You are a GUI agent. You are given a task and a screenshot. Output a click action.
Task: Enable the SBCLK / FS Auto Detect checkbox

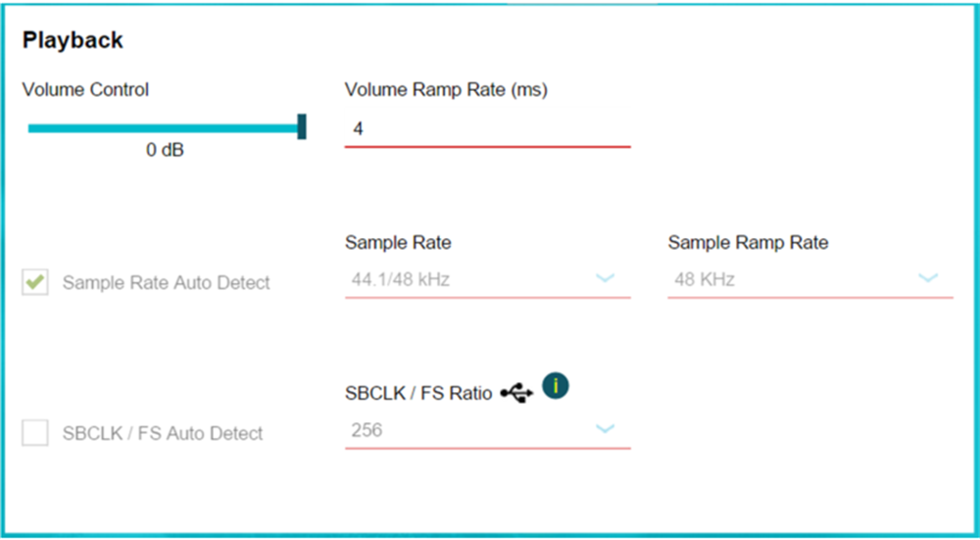click(x=35, y=432)
